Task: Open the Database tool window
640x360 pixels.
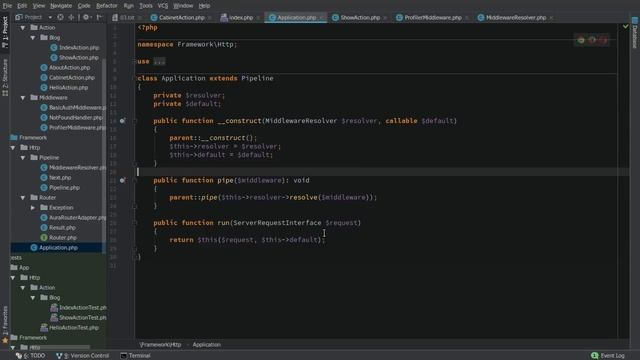Action: point(635,33)
